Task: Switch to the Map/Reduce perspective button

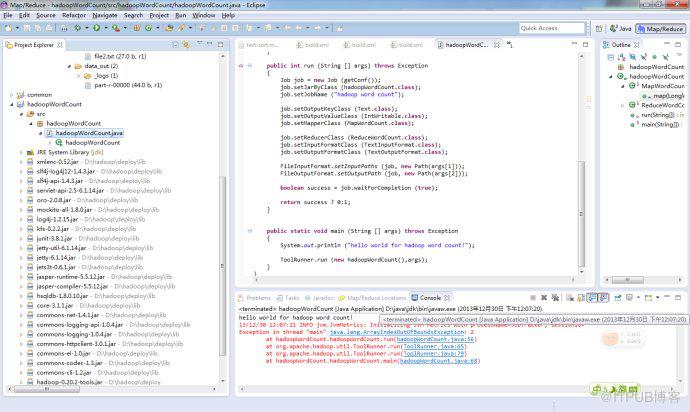Action: coord(661,29)
